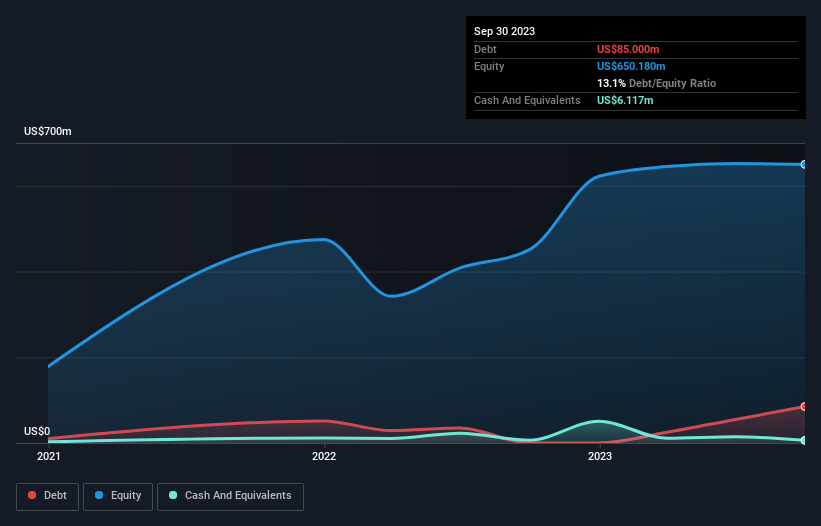Screen dimensions: 821x526
Task: Click the Equity row label in tooltip
Action: (x=489, y=66)
